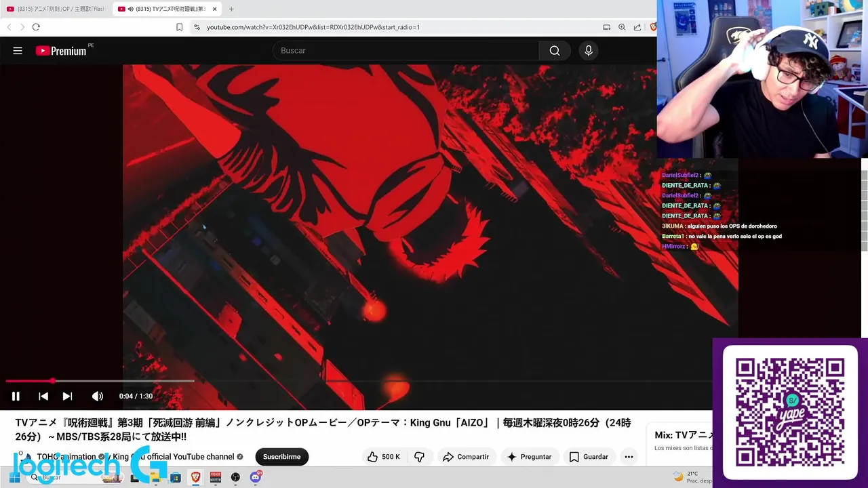Open the Compartir share dialog

[466, 457]
